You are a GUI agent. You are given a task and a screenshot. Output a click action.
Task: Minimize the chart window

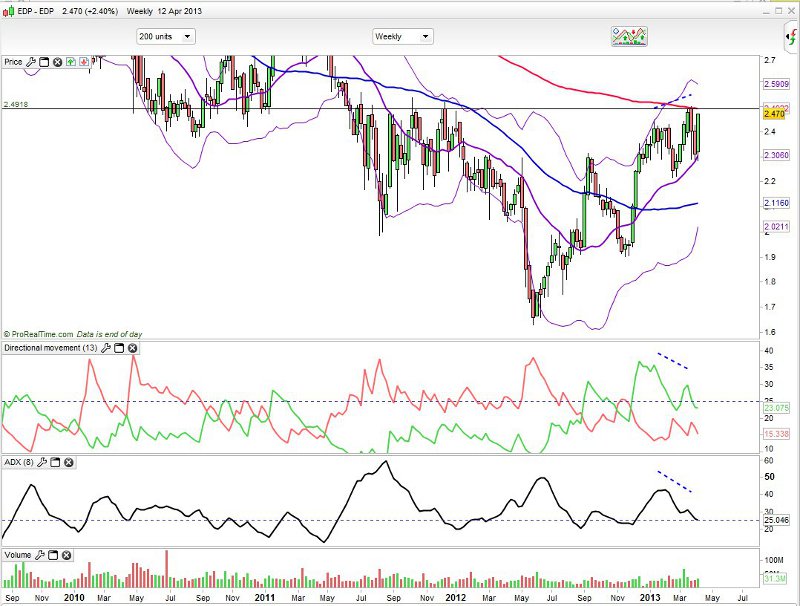click(x=767, y=11)
